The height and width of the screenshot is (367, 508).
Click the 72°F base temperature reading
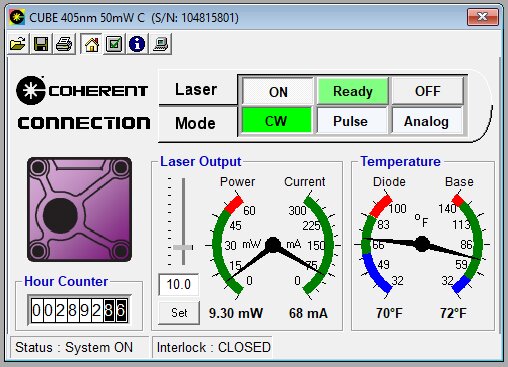453,313
